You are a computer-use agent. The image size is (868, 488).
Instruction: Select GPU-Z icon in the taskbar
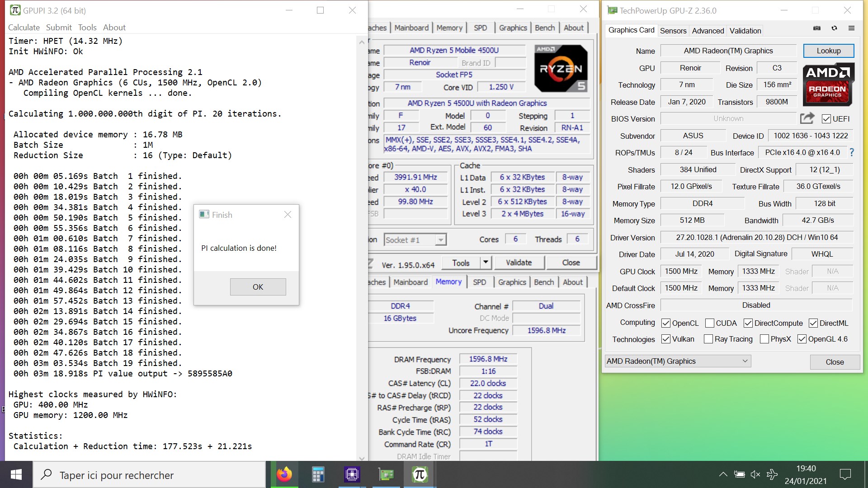point(386,474)
